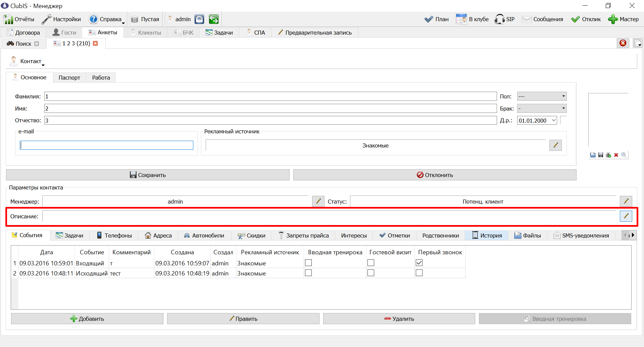The height and width of the screenshot is (347, 644).
Task: Uncheck Первый звонок in the first row
Action: [x=419, y=263]
